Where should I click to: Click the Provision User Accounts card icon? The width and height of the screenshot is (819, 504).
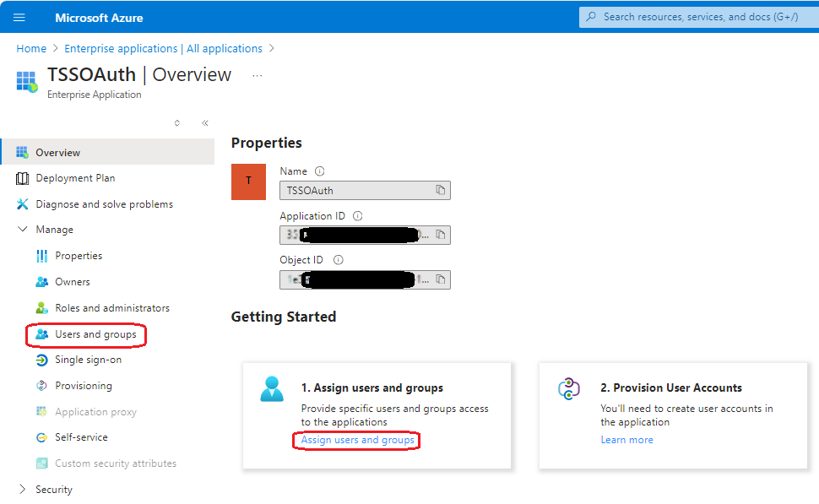click(x=569, y=388)
